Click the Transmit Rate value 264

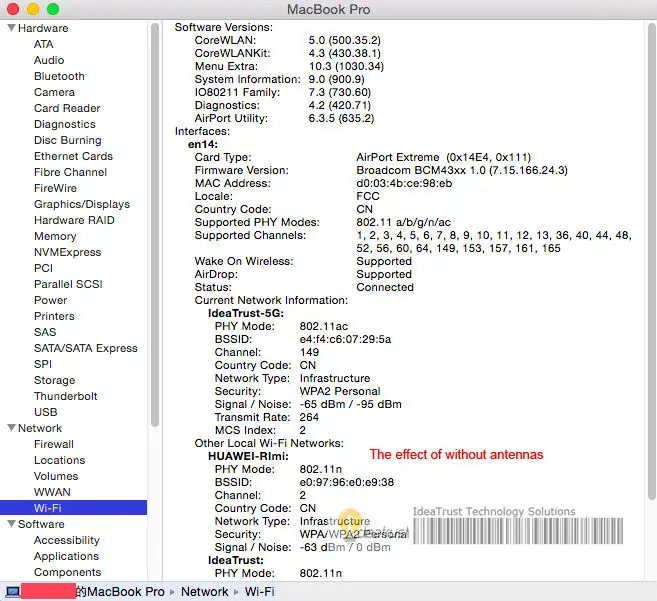(309, 417)
